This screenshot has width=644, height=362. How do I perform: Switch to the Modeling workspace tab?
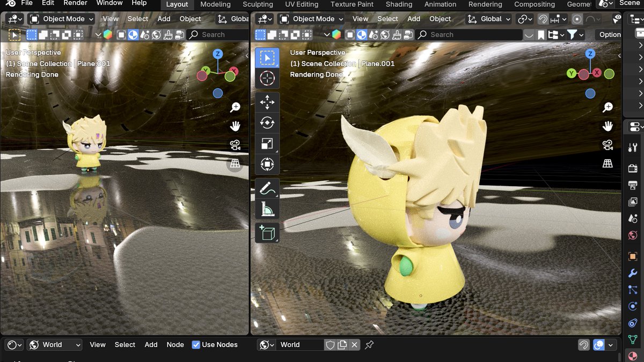click(x=215, y=4)
